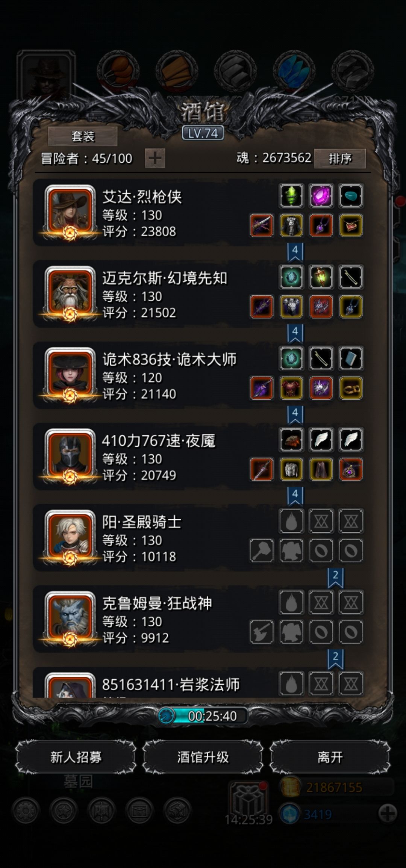
Task: Select the 新人招募 recruit option
Action: 76,757
